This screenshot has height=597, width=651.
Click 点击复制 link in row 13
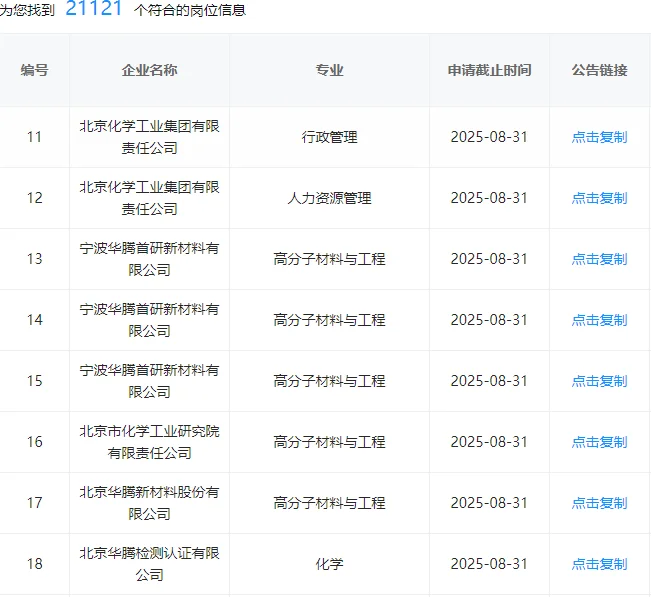click(599, 259)
